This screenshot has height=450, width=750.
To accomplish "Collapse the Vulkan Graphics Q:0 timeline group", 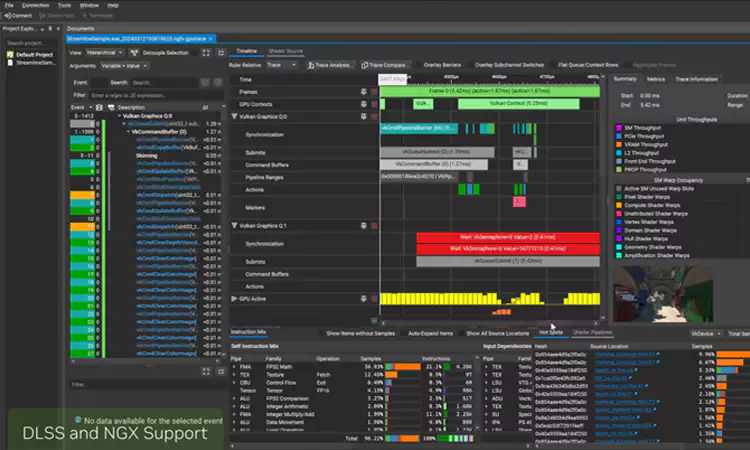I will [x=234, y=117].
